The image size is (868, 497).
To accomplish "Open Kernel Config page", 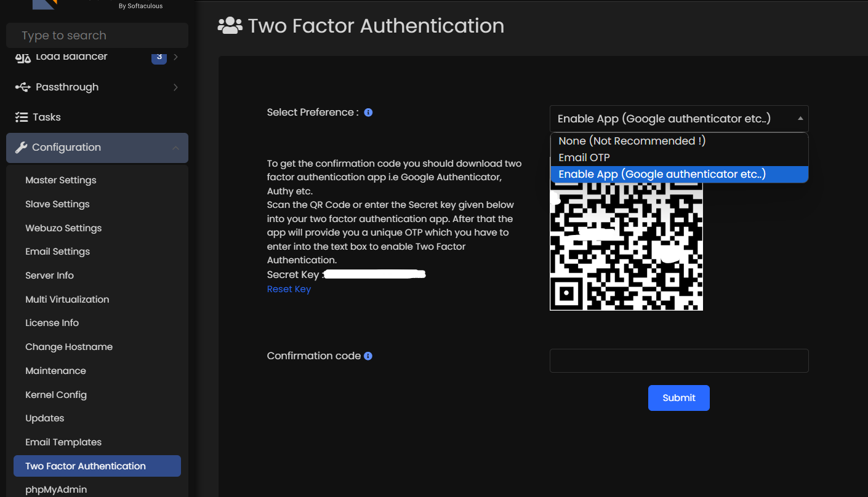I will coord(56,395).
